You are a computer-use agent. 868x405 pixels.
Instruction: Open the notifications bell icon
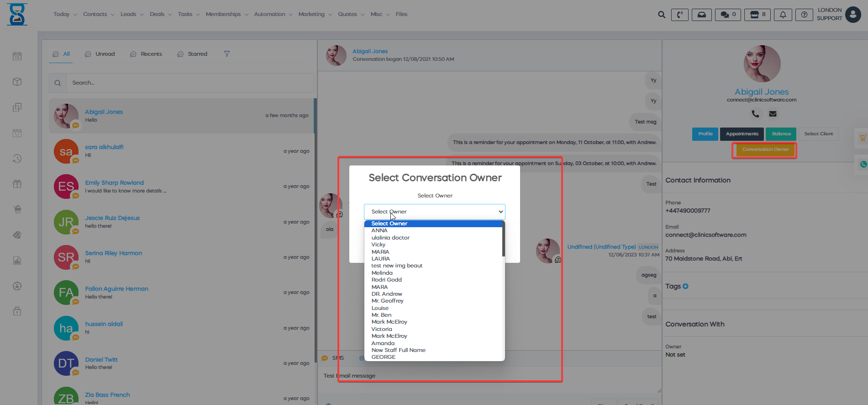(783, 15)
